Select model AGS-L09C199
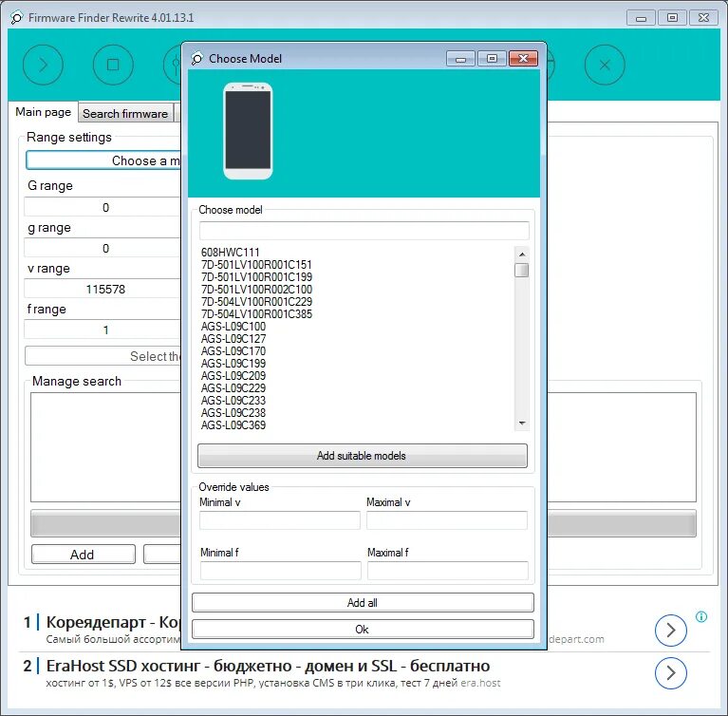 (233, 364)
